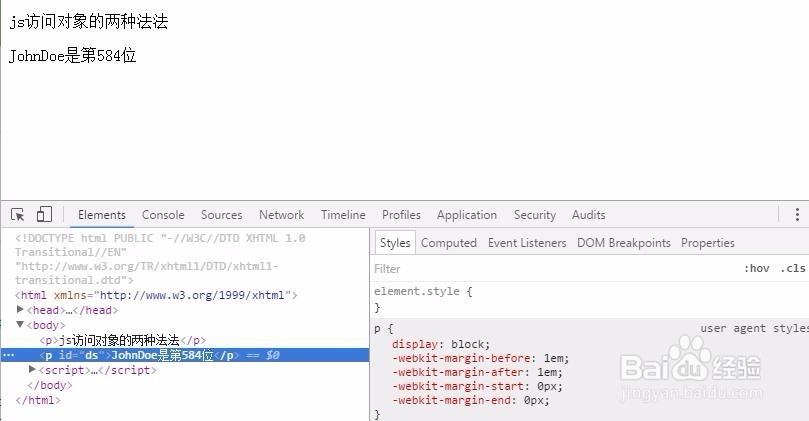Select the Computed sidebar tab
This screenshot has height=421, width=809.
(448, 243)
